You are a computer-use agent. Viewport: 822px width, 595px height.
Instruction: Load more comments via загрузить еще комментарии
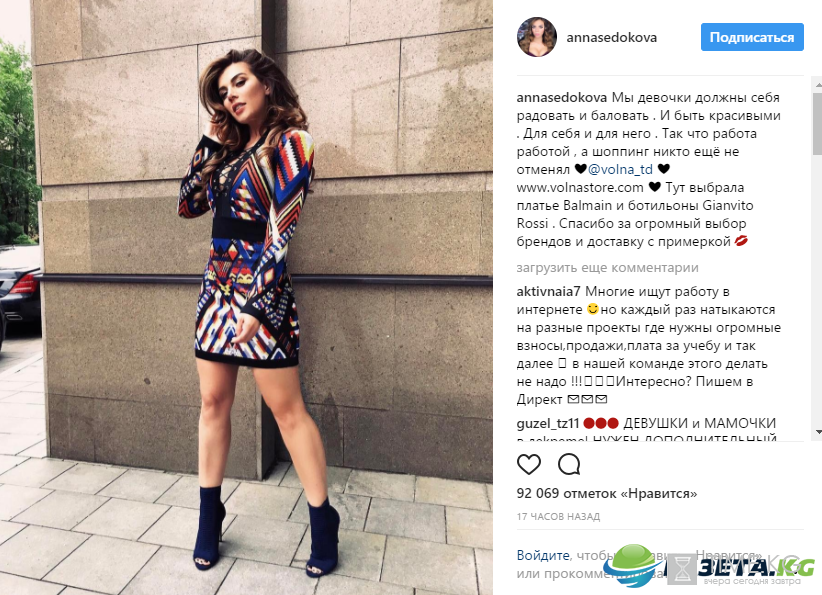pos(607,268)
